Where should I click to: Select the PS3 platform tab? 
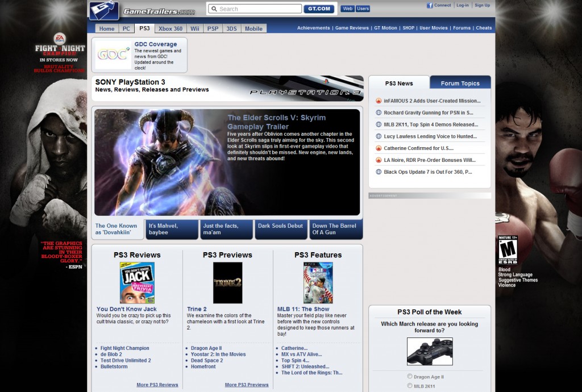[144, 28]
